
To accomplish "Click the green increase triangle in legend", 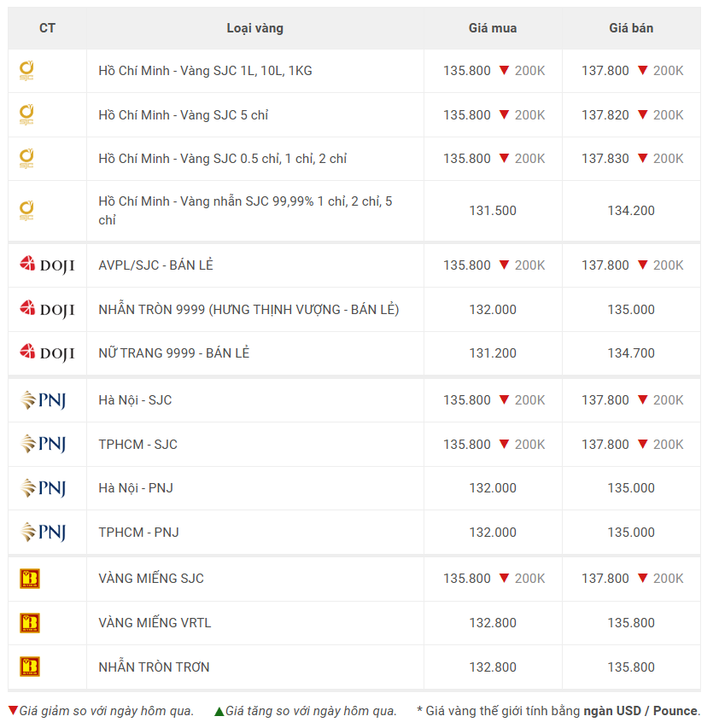I will (219, 711).
